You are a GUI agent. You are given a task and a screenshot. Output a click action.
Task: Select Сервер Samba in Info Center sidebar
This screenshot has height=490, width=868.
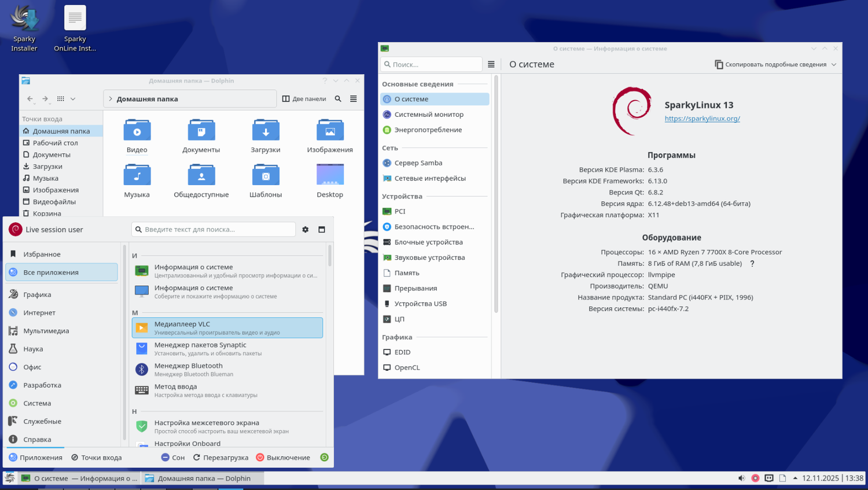[435, 163]
